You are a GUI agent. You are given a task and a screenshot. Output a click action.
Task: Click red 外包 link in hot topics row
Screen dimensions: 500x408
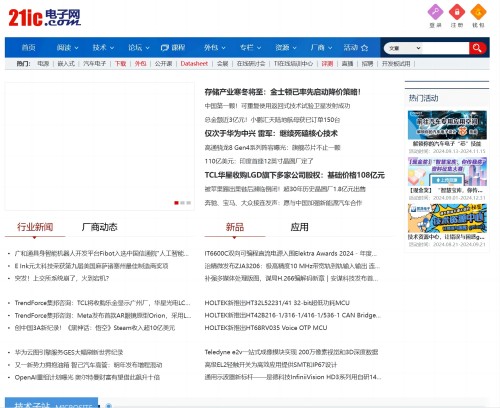[x=140, y=63]
